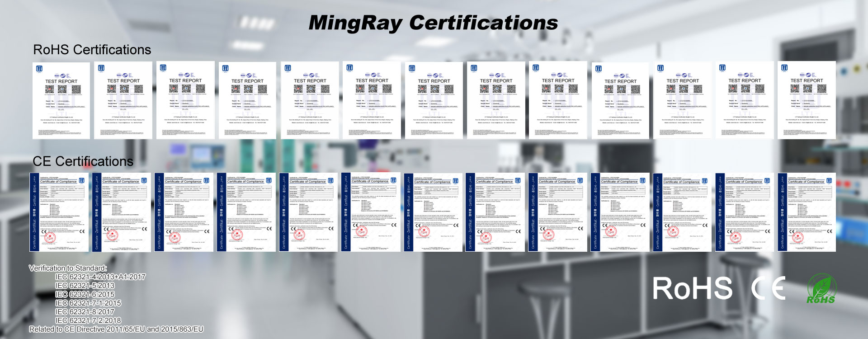Screen dimensions: 868x339
Task: Click the large white RoHS wordmark
Action: (692, 288)
